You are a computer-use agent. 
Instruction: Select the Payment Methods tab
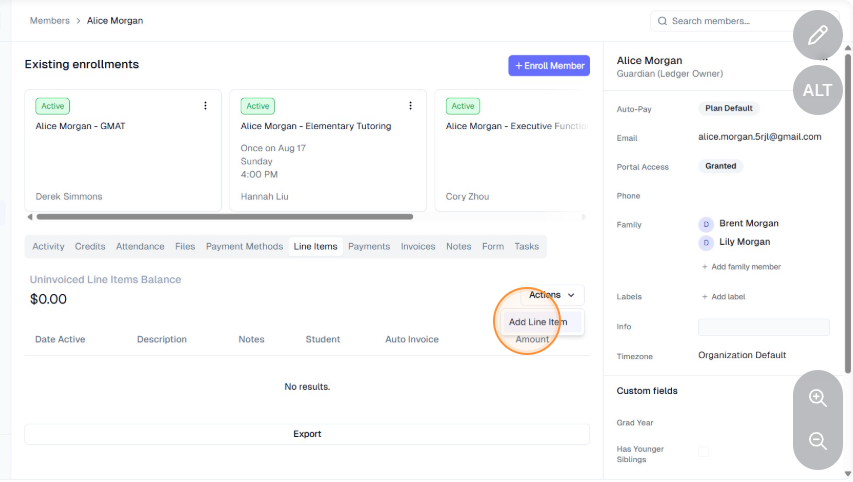(x=244, y=246)
